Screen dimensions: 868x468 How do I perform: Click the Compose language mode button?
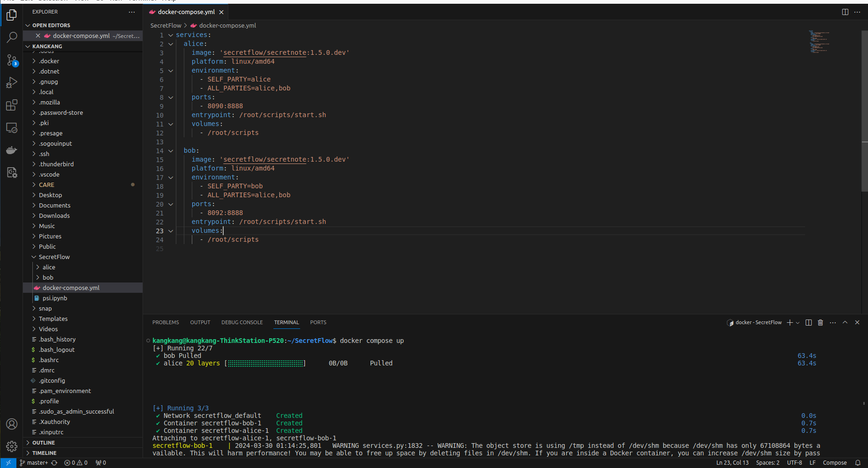pos(834,463)
